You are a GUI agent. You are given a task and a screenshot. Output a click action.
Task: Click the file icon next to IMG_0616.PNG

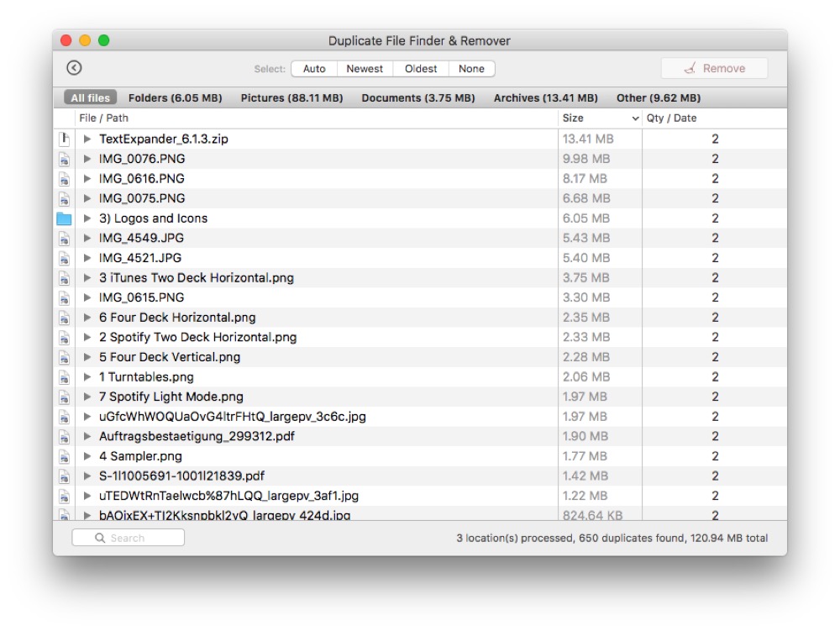click(65, 179)
